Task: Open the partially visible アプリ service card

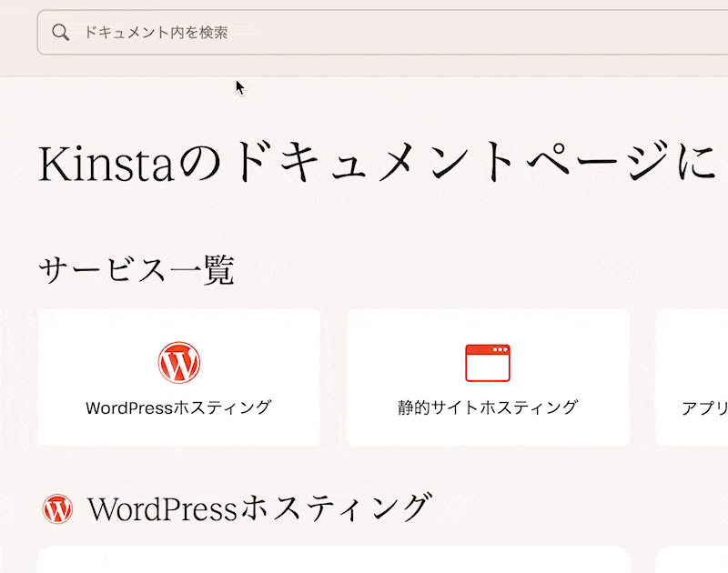Action: [692, 377]
